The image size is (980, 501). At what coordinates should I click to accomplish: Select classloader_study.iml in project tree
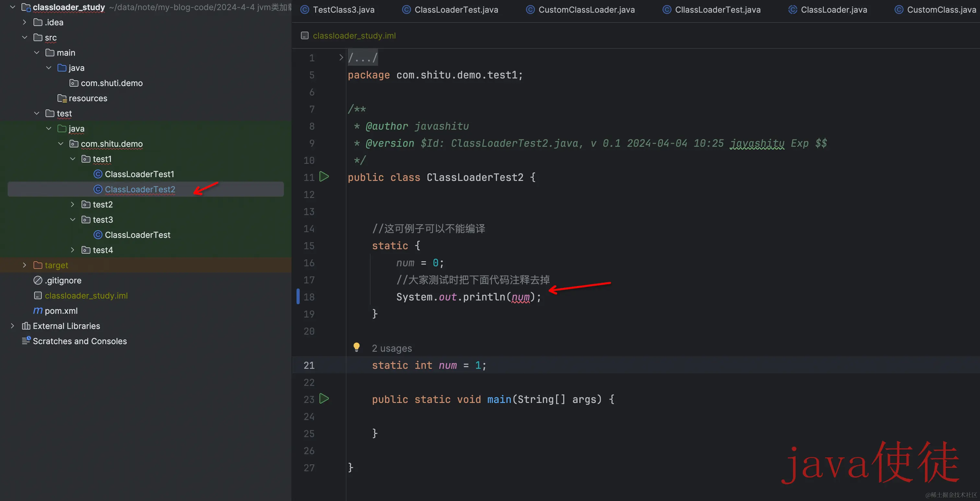click(86, 295)
